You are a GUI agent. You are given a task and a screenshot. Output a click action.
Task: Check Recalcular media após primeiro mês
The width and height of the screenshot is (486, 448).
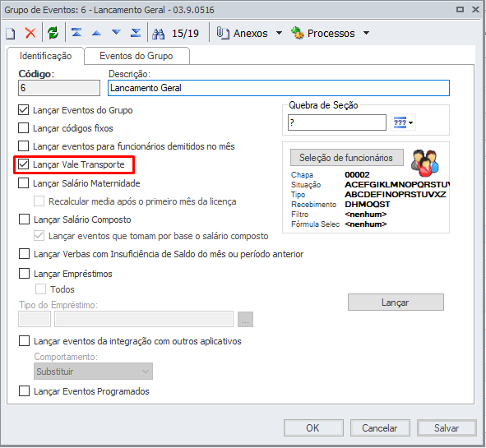click(x=39, y=201)
